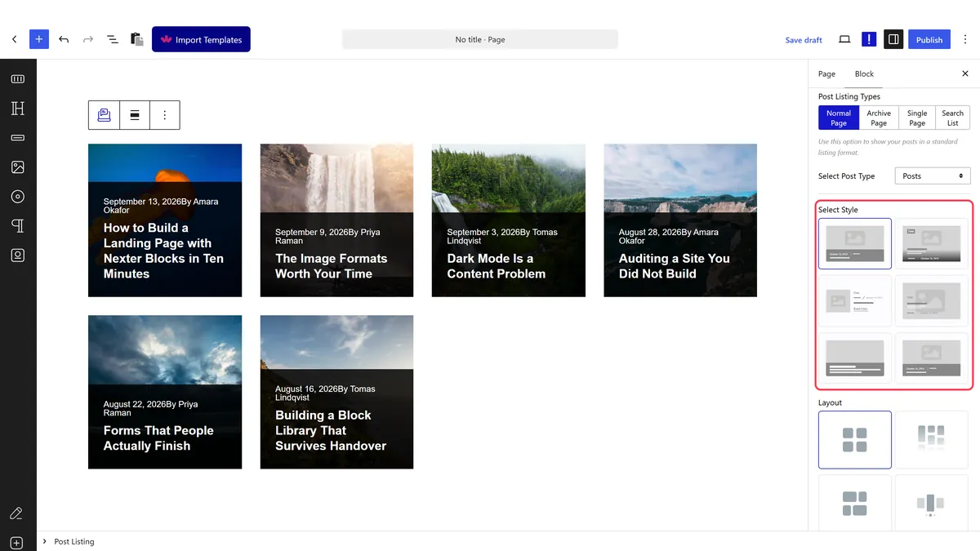Click the cloudy sky image on Forms card

click(165, 349)
